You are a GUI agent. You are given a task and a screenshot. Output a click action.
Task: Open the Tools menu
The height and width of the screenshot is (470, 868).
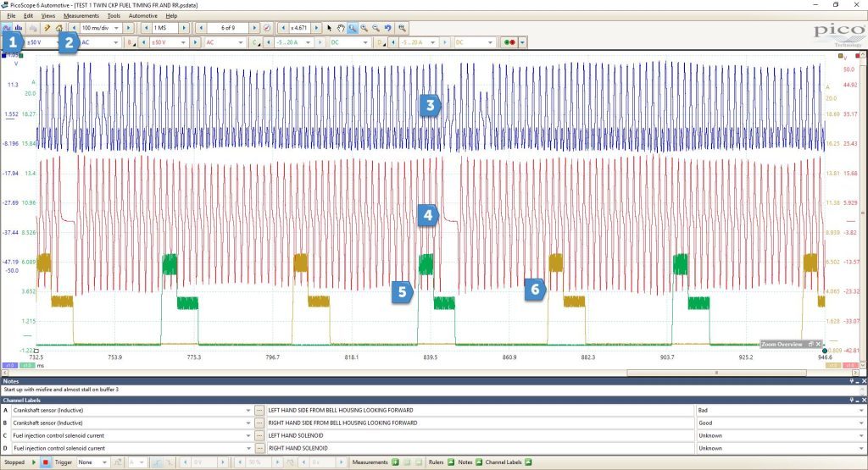(x=114, y=16)
